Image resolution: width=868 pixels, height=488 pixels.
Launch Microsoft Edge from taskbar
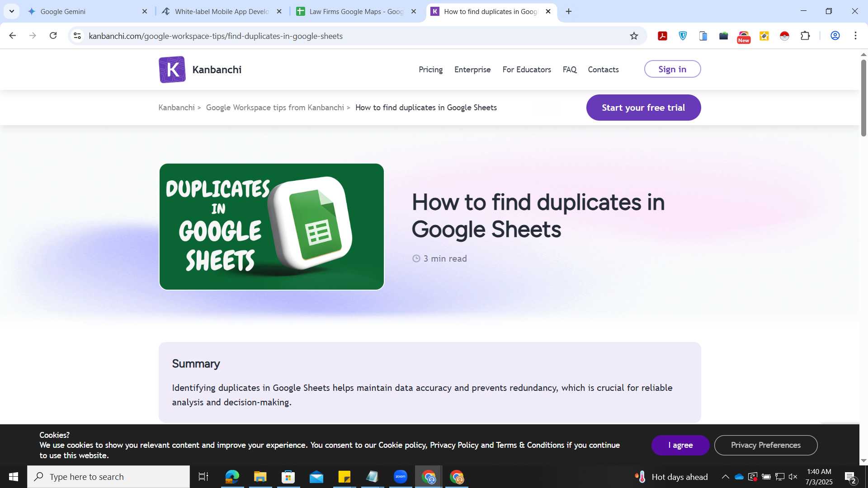pyautogui.click(x=232, y=477)
